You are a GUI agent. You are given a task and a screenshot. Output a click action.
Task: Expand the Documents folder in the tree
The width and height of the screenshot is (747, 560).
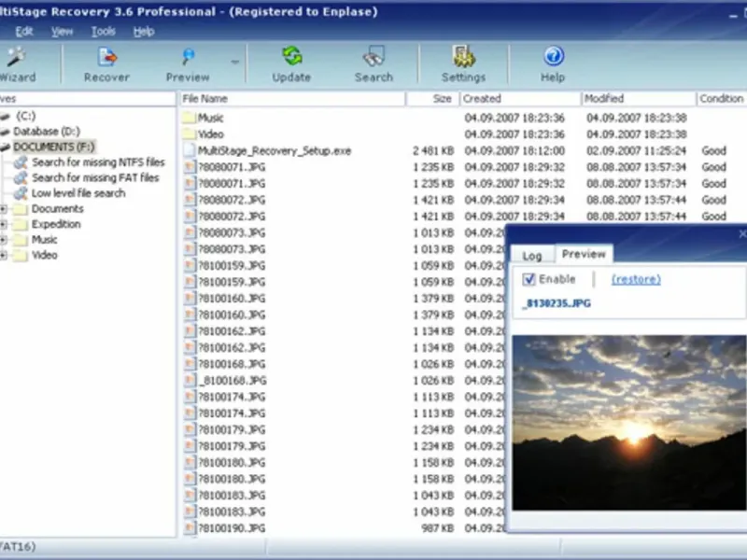(4, 208)
